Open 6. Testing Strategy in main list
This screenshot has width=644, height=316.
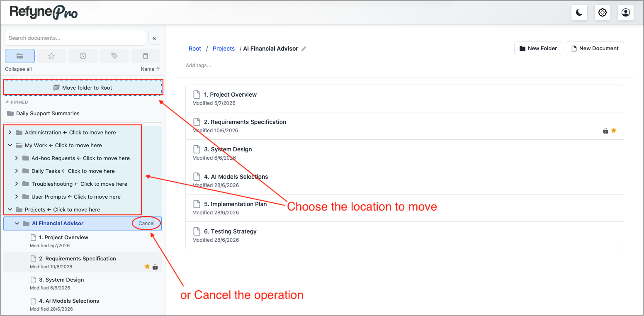(x=405, y=236)
